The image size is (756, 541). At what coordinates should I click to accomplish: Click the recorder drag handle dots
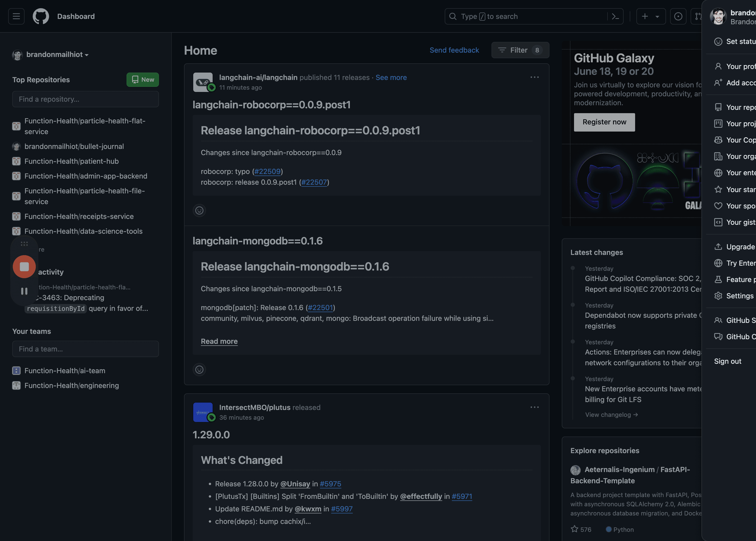coord(24,244)
